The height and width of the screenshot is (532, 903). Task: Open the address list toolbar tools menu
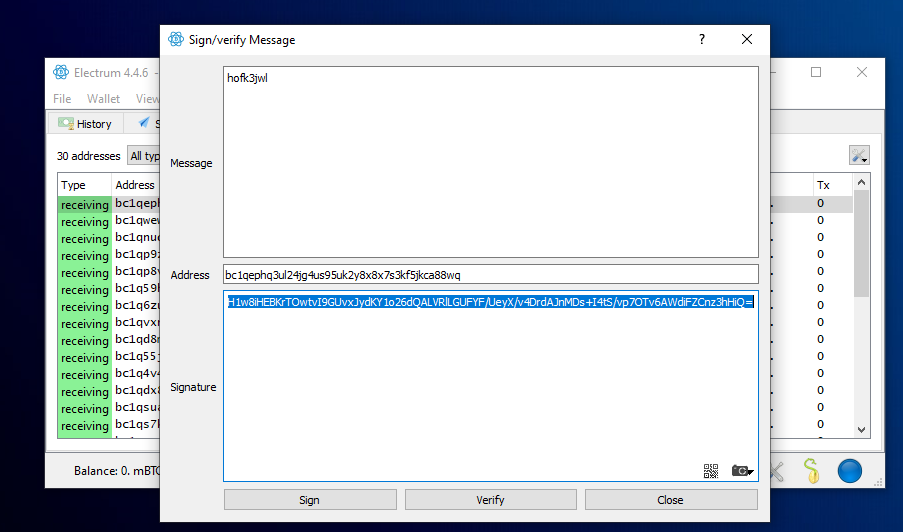tap(858, 155)
